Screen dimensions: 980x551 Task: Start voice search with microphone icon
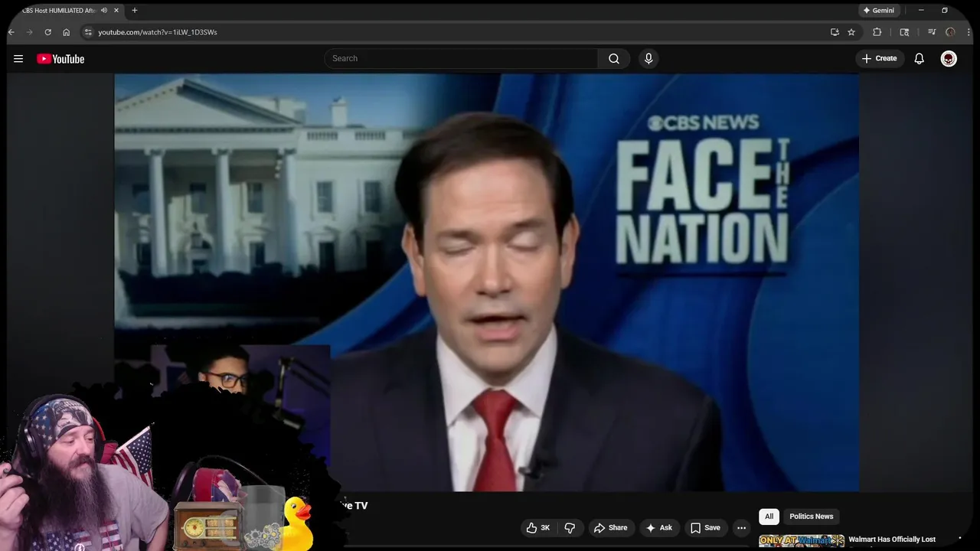pyautogui.click(x=648, y=58)
